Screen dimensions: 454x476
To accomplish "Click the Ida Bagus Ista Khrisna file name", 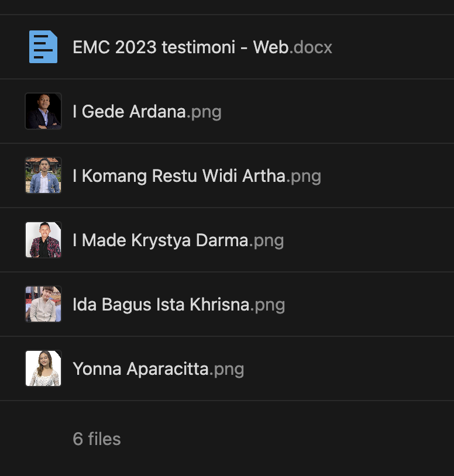I will 161,305.
